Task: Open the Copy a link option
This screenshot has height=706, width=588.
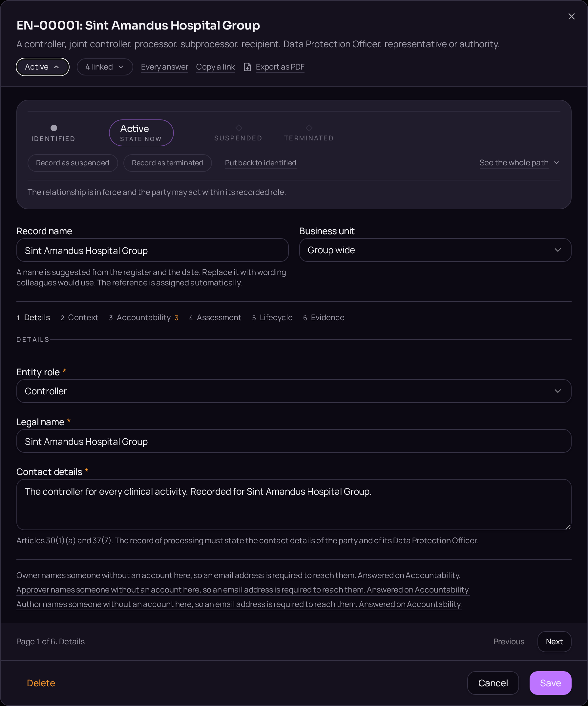Action: [x=215, y=67]
